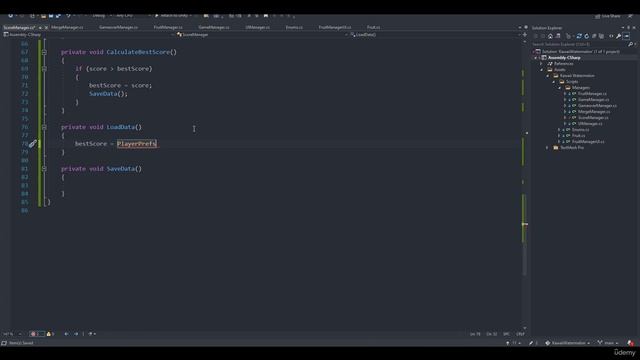Open the Debug configuration dropdown
The height and width of the screenshot is (360, 640).
pyautogui.click(x=101, y=16)
